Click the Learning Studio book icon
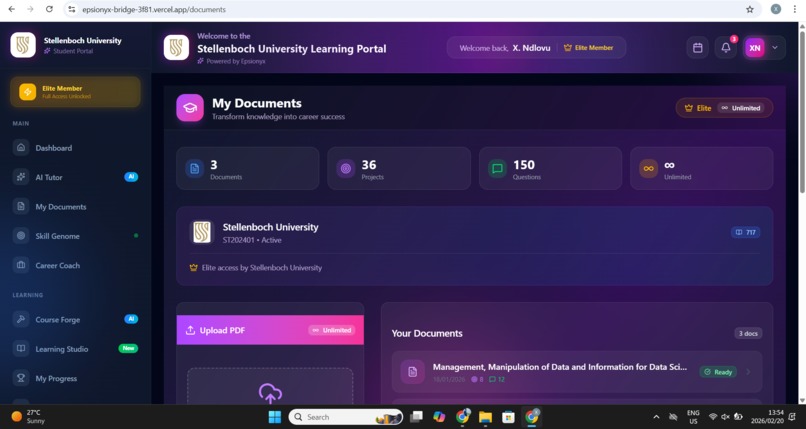Image resolution: width=806 pixels, height=429 pixels. (21, 348)
